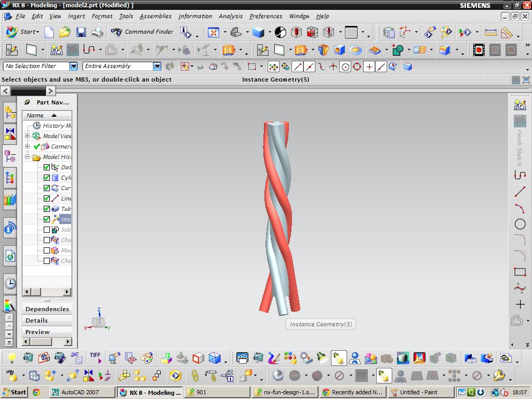Expand the Model Views tree node

[x=28, y=136]
